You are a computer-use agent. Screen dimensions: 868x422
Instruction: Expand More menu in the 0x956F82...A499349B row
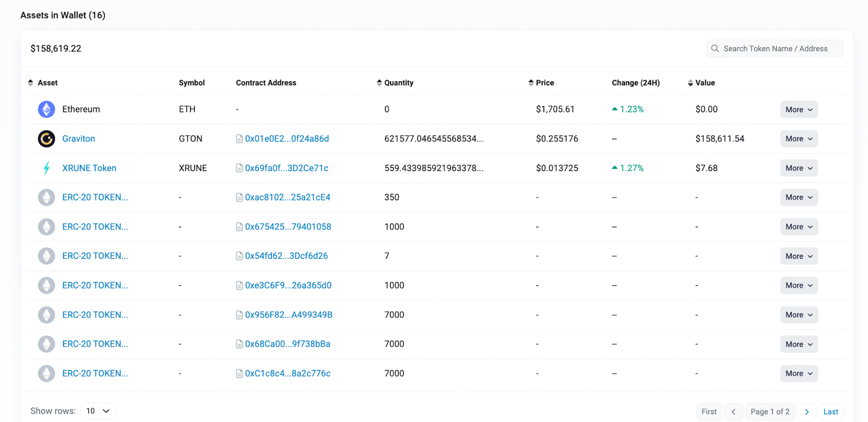pos(799,315)
